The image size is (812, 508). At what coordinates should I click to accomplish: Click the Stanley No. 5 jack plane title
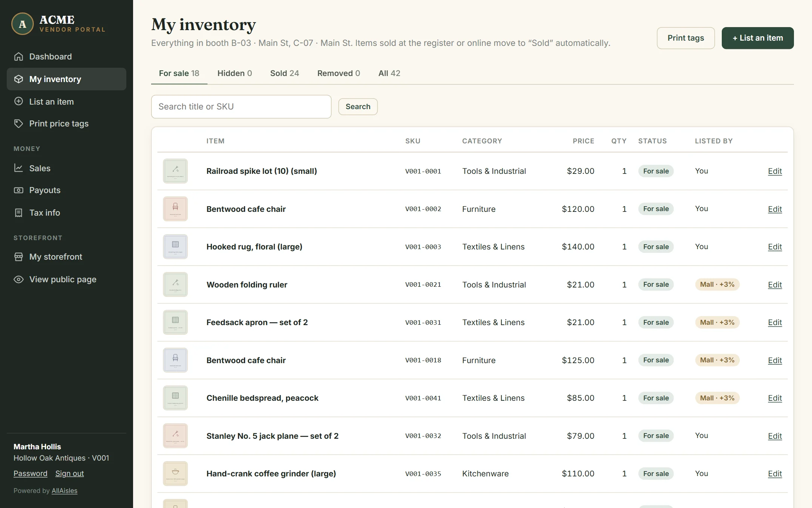pos(272,436)
